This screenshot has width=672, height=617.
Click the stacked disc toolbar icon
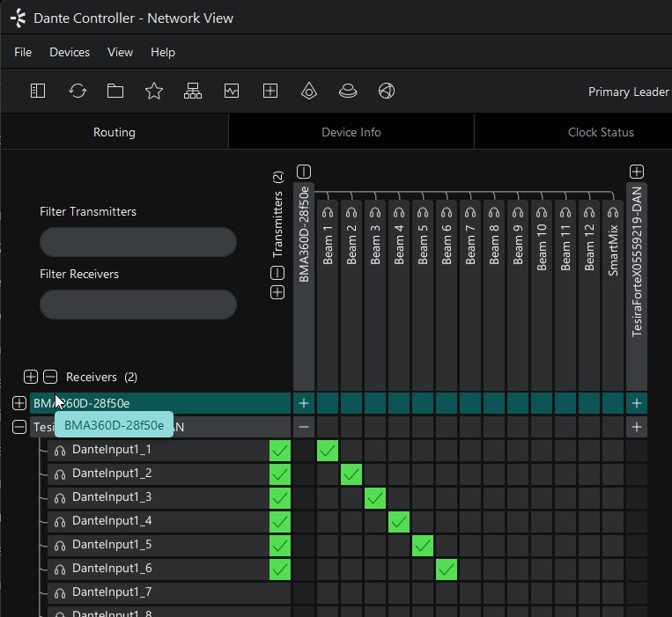pyautogui.click(x=348, y=91)
